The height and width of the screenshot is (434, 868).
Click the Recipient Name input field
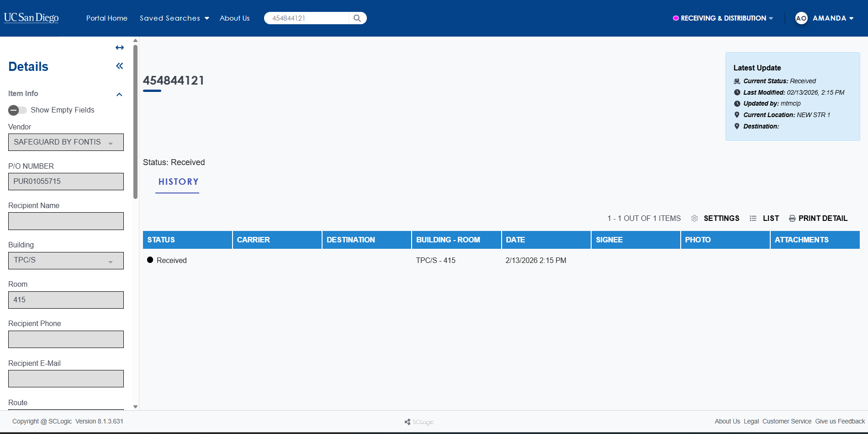[66, 221]
